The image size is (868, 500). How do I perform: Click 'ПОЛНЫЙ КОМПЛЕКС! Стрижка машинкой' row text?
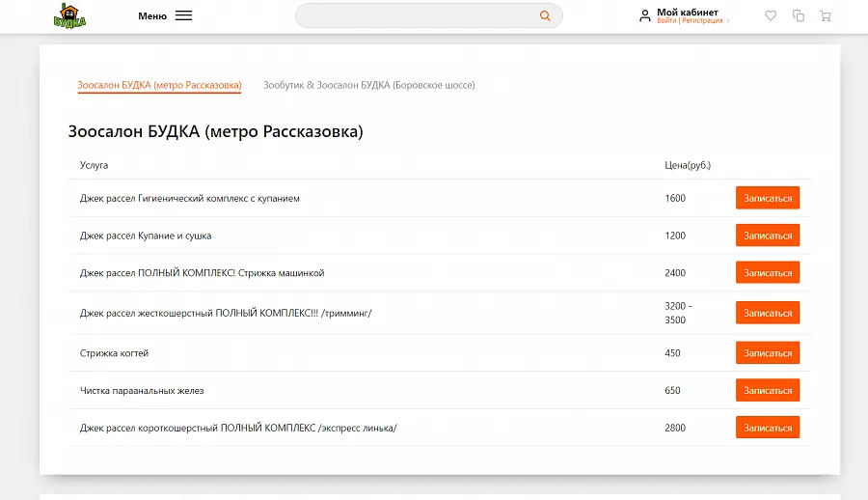[x=203, y=273]
